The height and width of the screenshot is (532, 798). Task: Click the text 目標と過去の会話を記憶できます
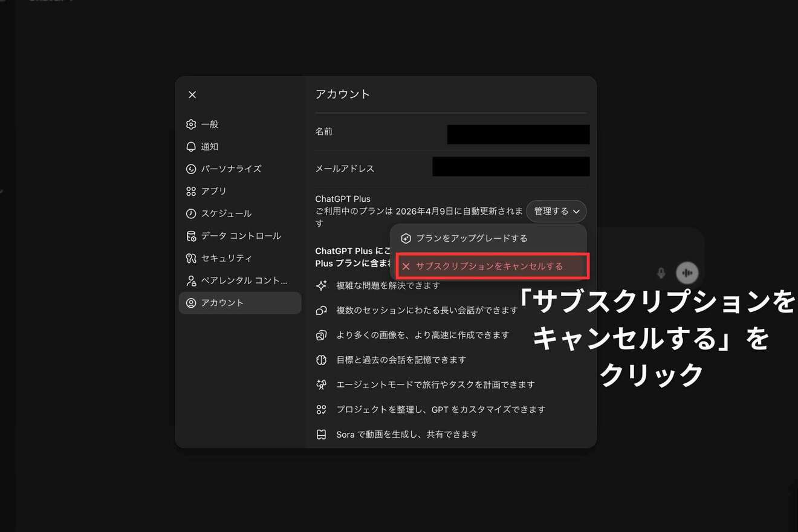pos(401,360)
